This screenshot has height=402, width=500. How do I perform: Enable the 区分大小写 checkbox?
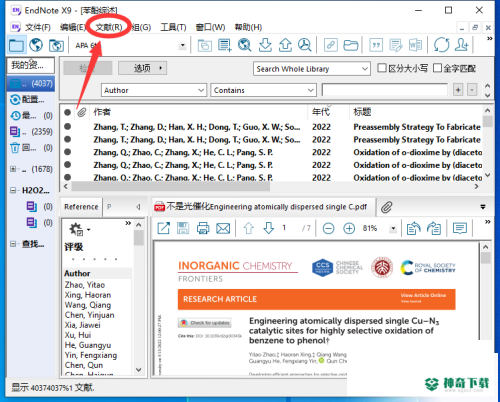coord(382,68)
